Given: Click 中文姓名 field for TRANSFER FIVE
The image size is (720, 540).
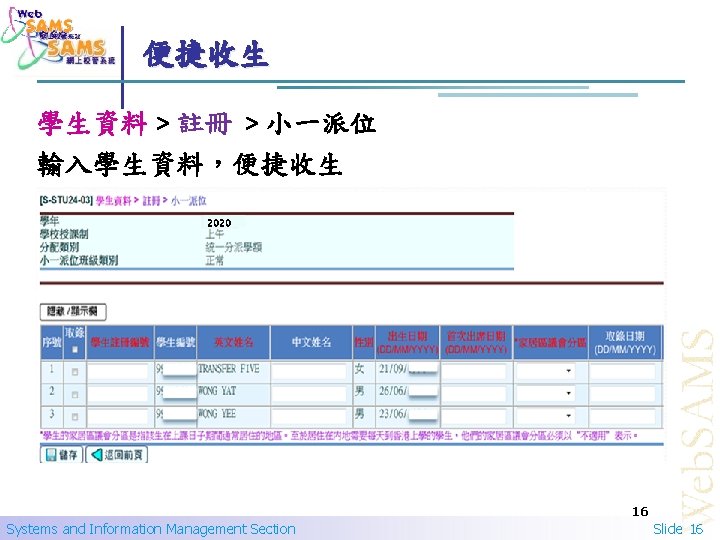Looking at the screenshot, I should click(309, 371).
